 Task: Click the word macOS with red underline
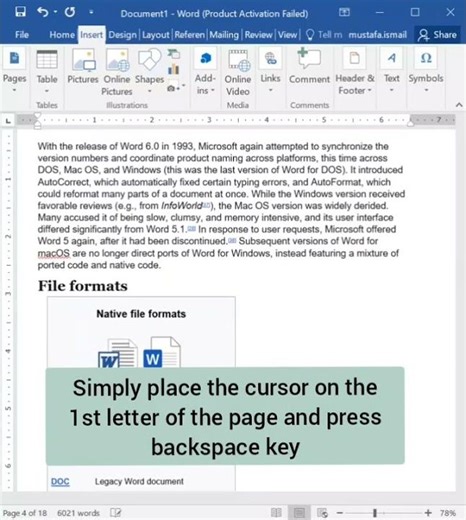54,253
